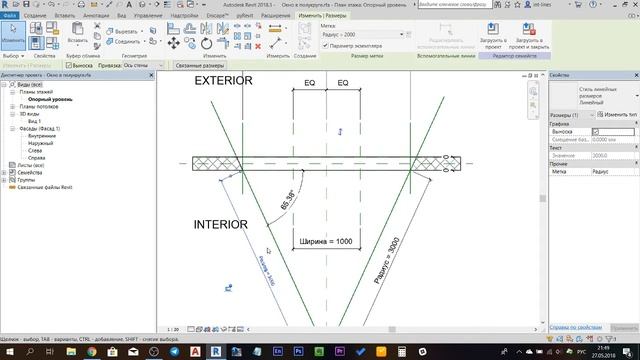Screen dimensions: 640x360
Task: Click the Text 'A' icon in quick access toolbar
Action: [129, 4]
